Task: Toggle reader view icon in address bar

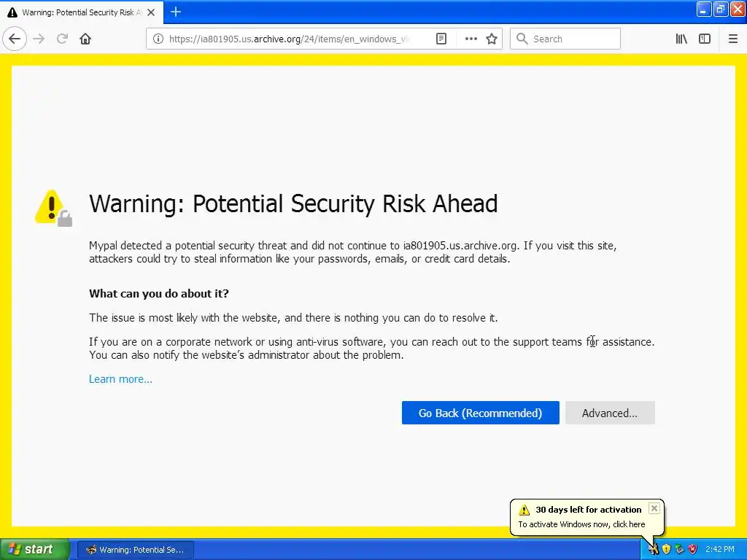Action: click(x=441, y=39)
